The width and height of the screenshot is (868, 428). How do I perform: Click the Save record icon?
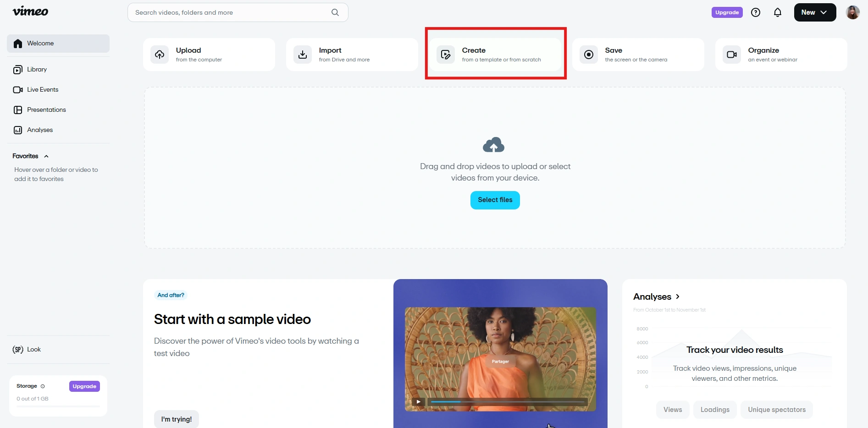589,55
